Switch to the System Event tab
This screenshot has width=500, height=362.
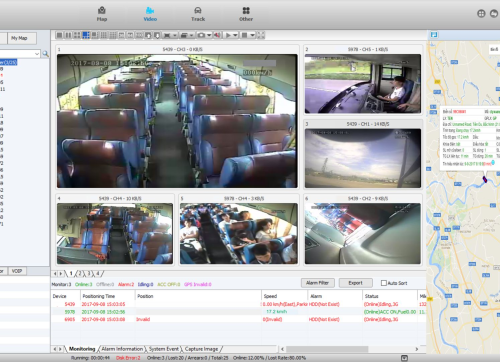click(164, 349)
